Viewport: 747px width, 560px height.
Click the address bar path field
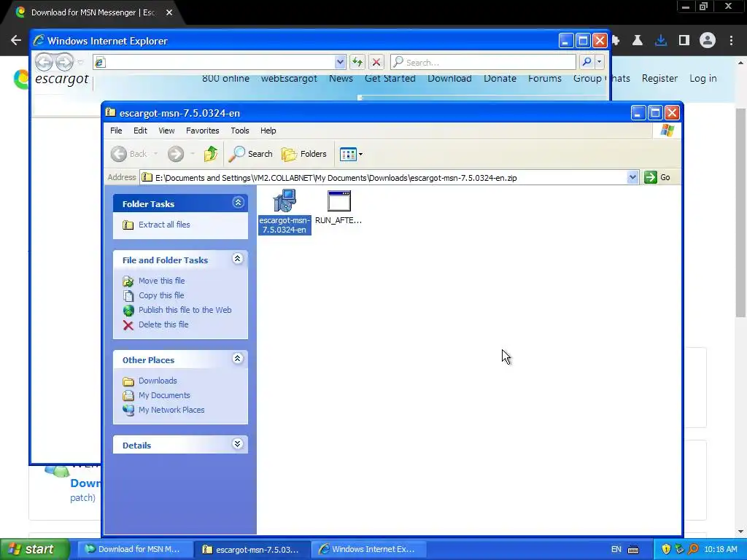click(389, 178)
